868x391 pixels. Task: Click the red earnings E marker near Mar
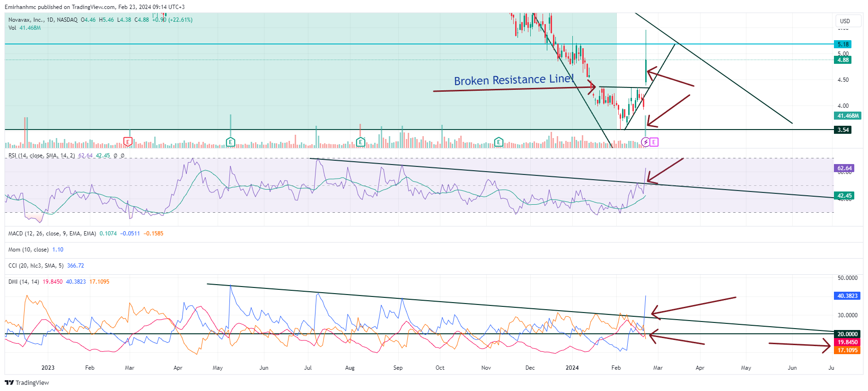[x=128, y=141]
